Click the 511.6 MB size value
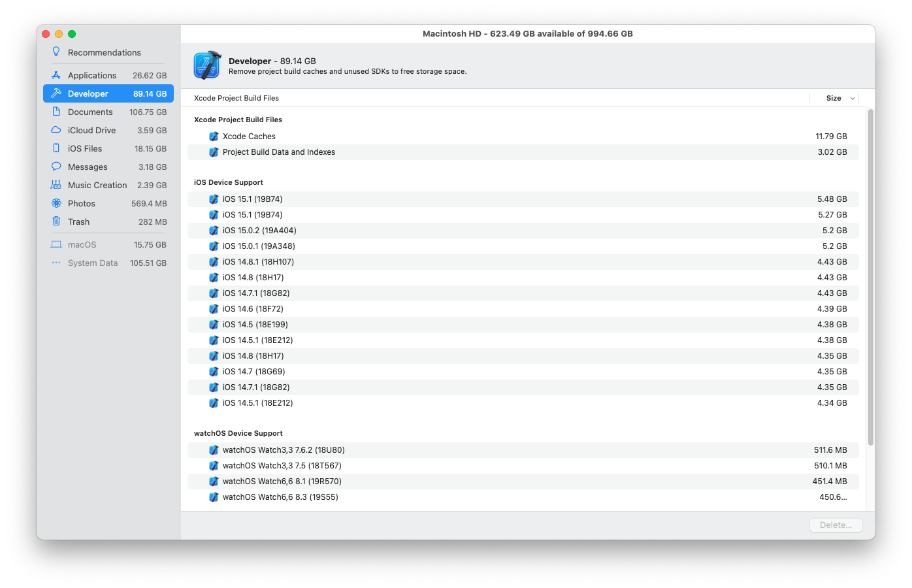Image resolution: width=912 pixels, height=588 pixels. click(830, 450)
